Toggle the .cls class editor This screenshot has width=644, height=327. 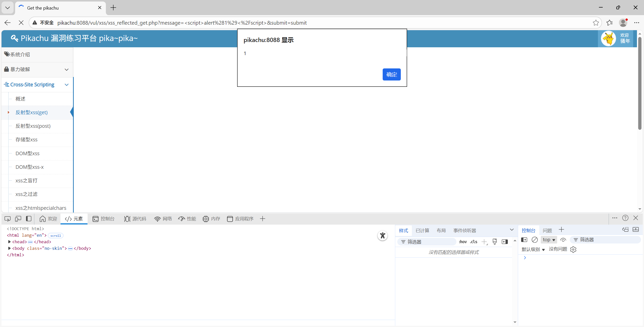point(473,242)
